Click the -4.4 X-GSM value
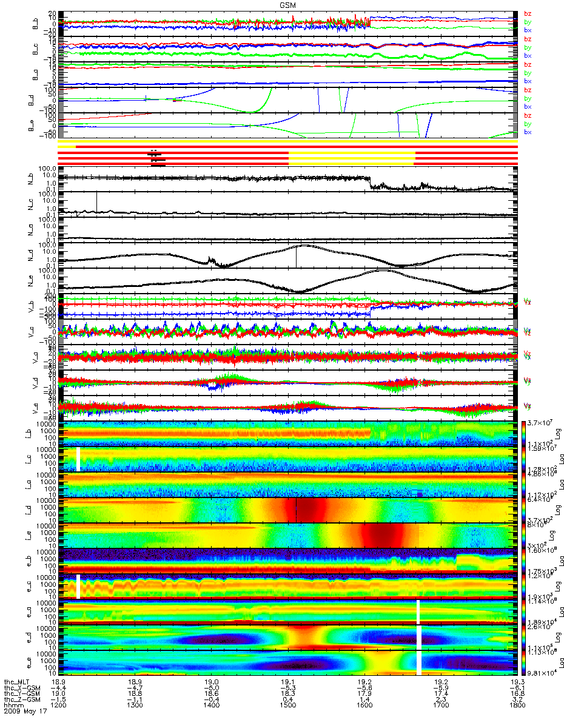This screenshot has width=564, height=728. click(x=58, y=687)
